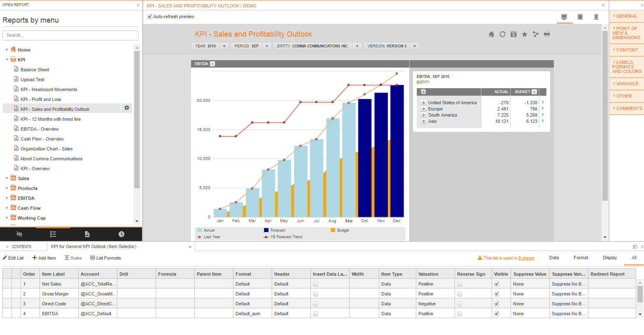Mark report as favorite with star icon
Viewport: 644px width, 335px height.
pos(525,34)
